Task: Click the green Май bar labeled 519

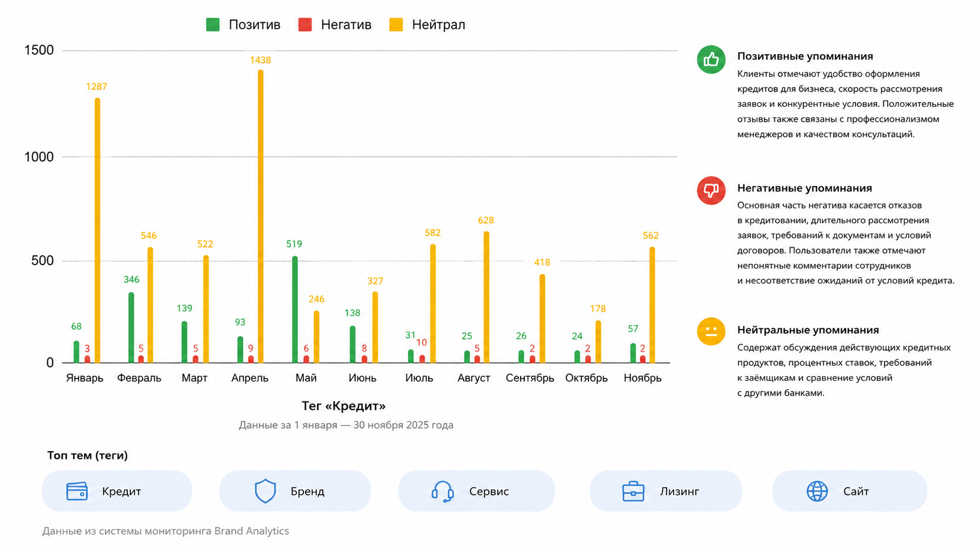Action: (295, 310)
